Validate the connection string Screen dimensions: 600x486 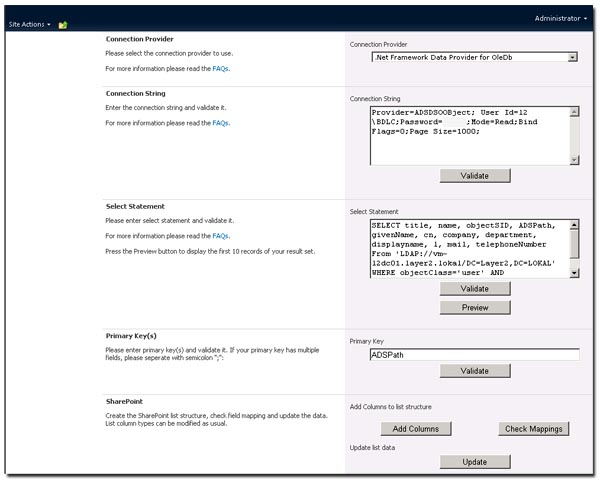474,176
